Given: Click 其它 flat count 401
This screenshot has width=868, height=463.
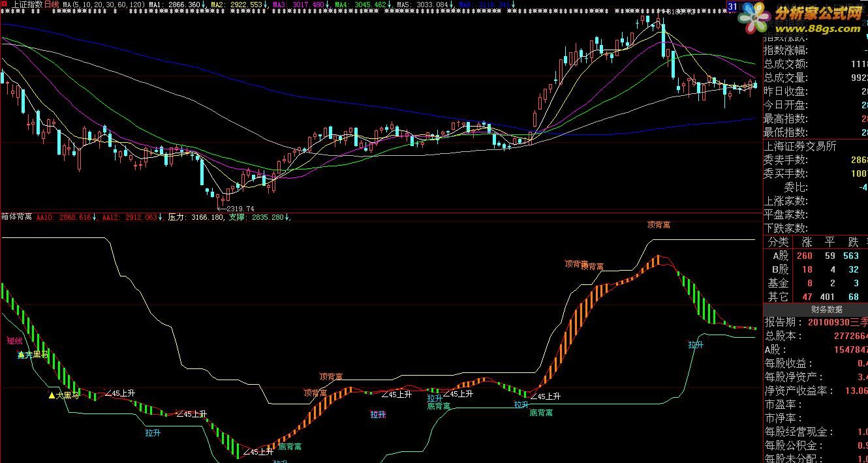Looking at the screenshot, I should [828, 297].
